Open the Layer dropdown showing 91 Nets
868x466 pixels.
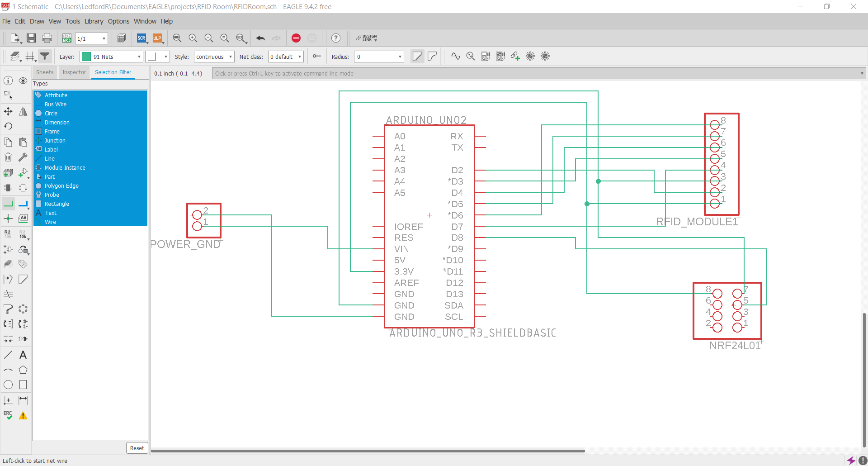click(x=111, y=56)
